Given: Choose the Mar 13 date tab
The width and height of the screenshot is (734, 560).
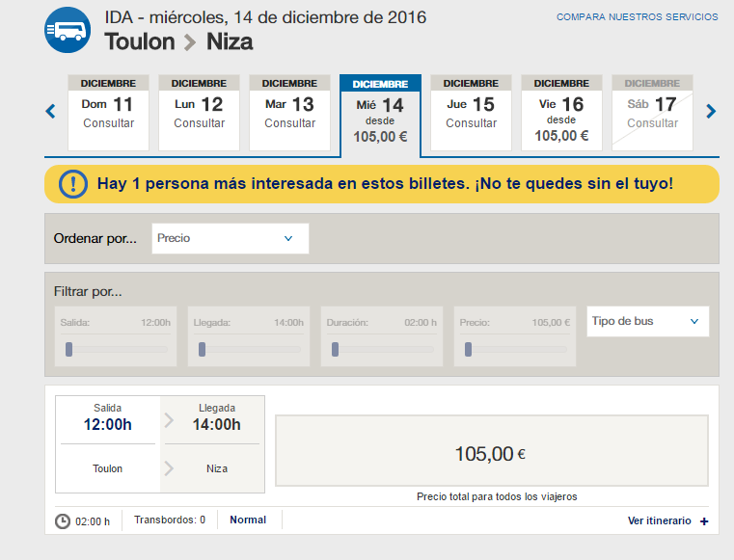Looking at the screenshot, I should click(290, 113).
